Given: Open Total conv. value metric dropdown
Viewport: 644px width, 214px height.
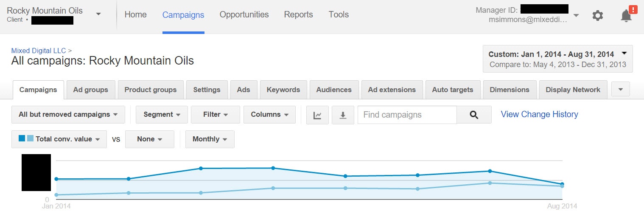Looking at the screenshot, I should coord(59,139).
